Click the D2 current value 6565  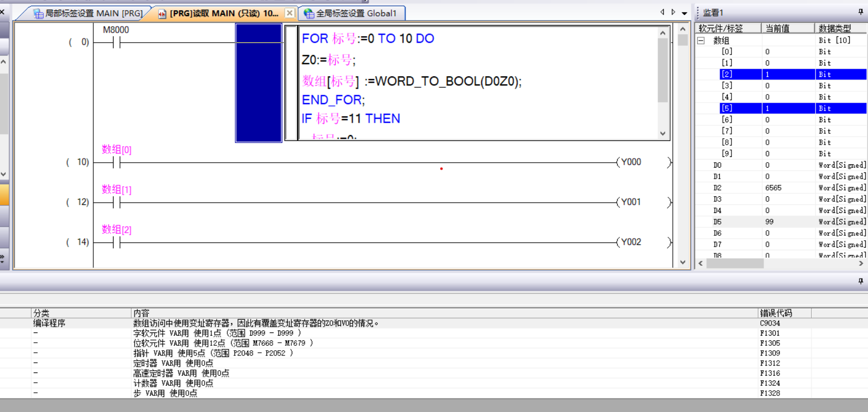tap(774, 188)
